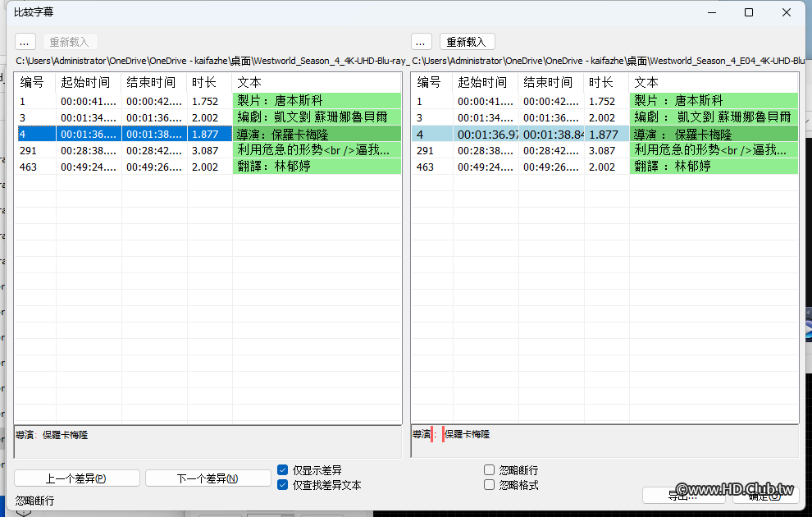This screenshot has width=812, height=517.
Task: Go to next difference (下一个差异)
Action: point(208,478)
